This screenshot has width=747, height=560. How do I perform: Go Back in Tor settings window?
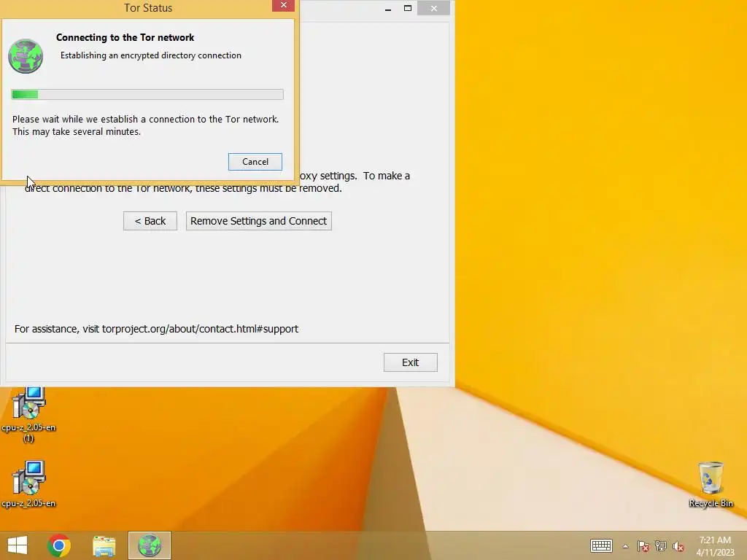tap(150, 221)
